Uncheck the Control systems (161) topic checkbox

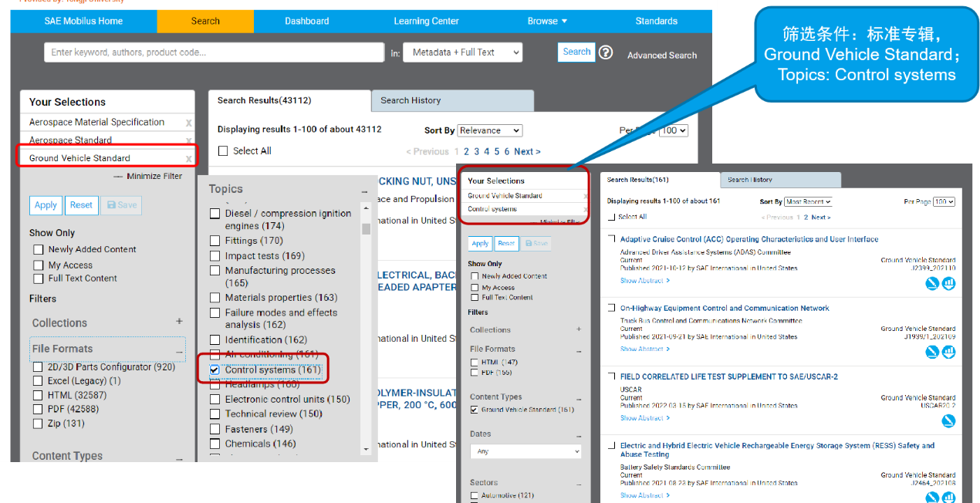pyautogui.click(x=215, y=370)
